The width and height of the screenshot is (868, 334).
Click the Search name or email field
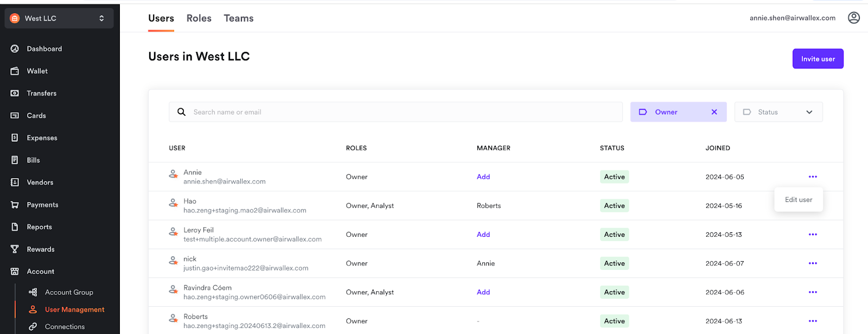point(401,112)
